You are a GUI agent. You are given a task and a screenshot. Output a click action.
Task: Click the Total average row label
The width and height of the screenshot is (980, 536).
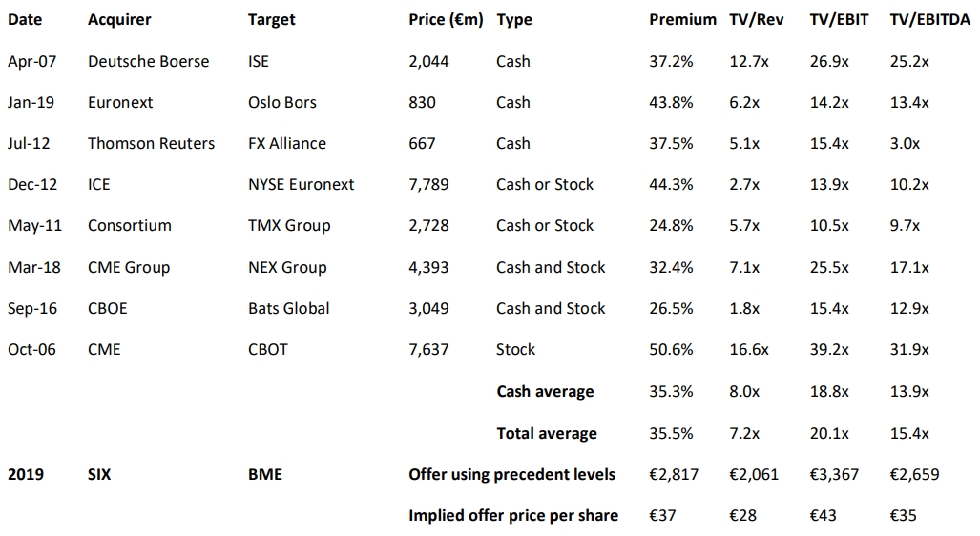547,433
